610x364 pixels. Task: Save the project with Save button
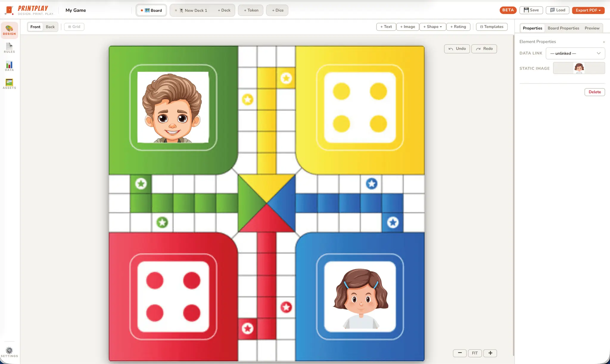click(x=531, y=10)
